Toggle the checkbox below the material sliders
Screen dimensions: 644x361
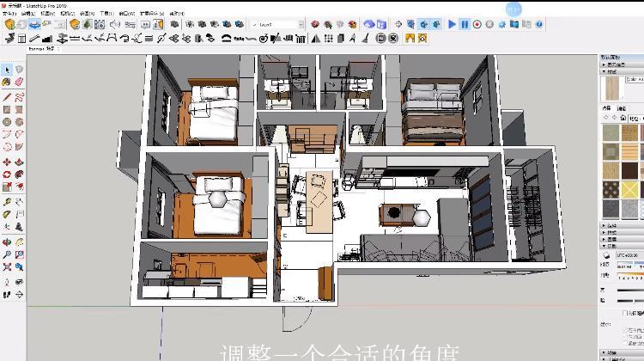[x=623, y=314]
